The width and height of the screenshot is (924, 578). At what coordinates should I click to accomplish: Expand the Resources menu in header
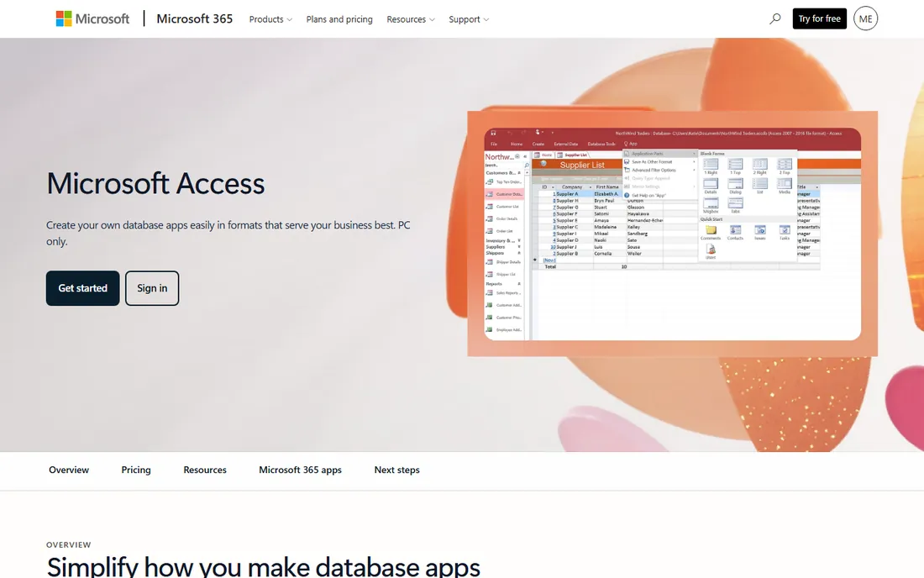point(411,19)
